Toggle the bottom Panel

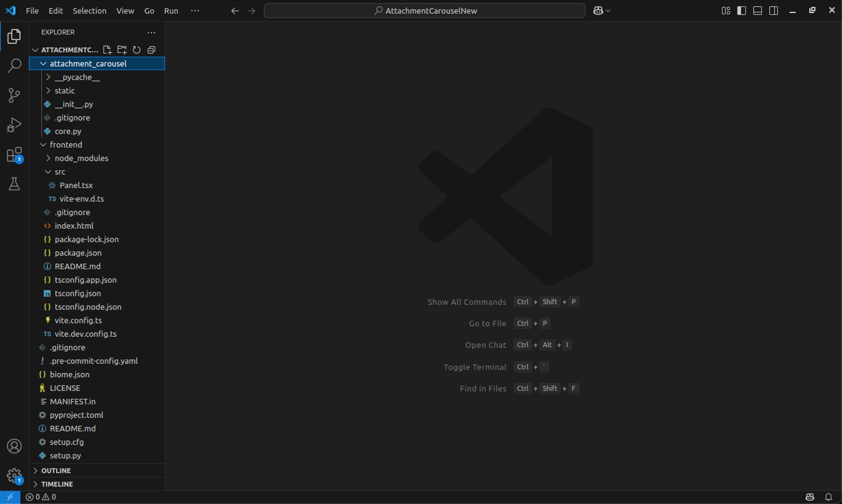click(757, 10)
